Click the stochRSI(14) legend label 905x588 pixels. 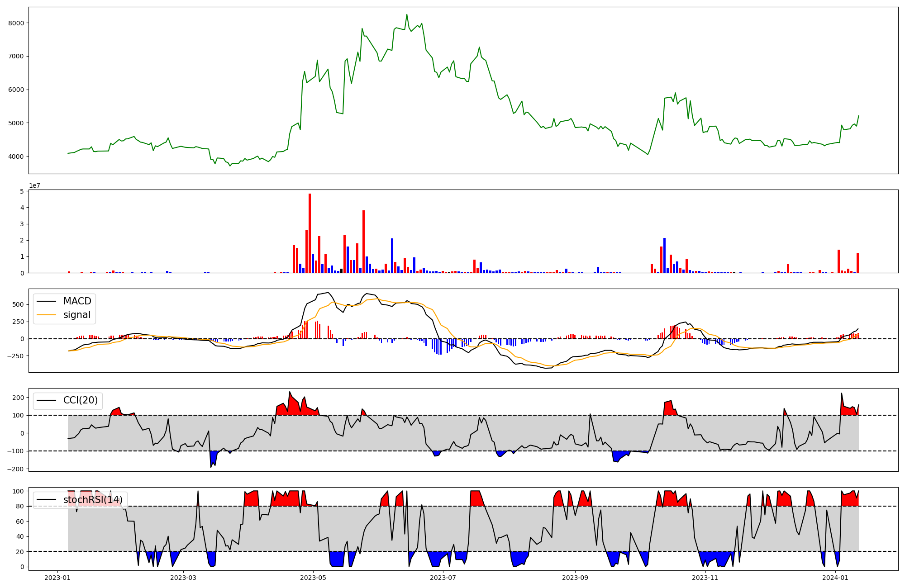(93, 500)
